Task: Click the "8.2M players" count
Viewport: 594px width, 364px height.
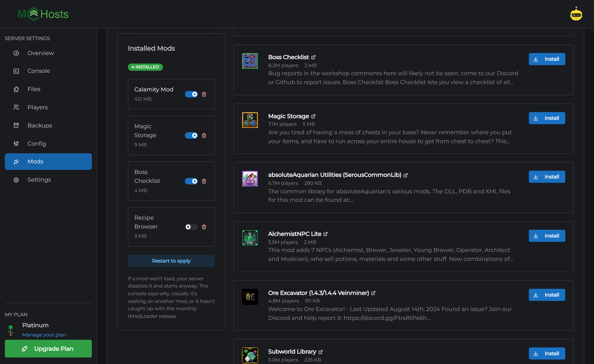Action: pos(283,66)
